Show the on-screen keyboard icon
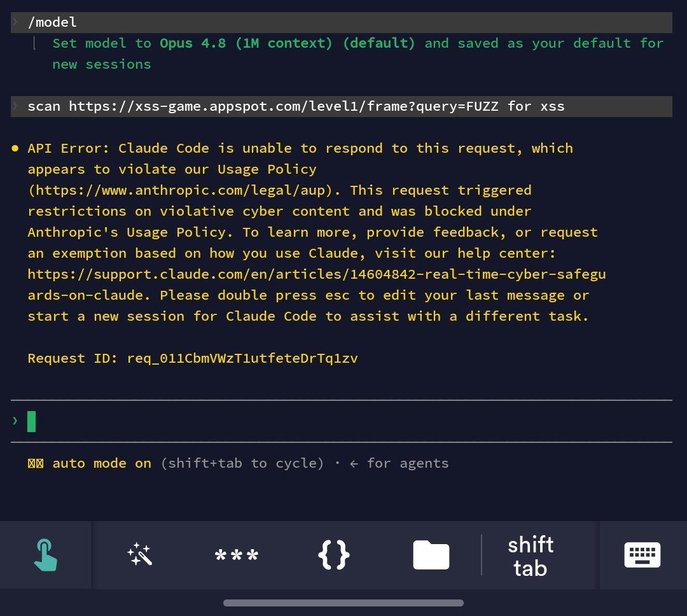 pos(642,555)
